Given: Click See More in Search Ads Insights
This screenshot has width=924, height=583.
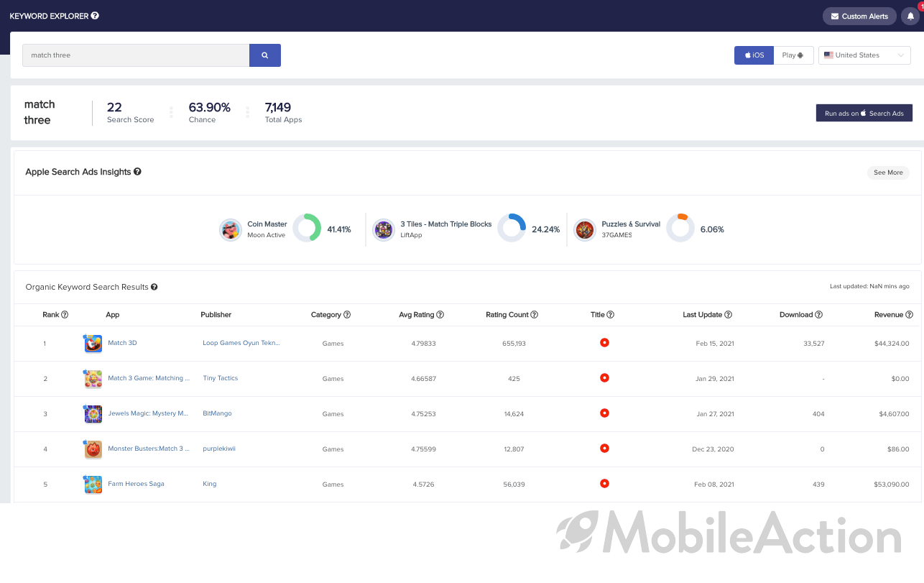Looking at the screenshot, I should click(888, 173).
